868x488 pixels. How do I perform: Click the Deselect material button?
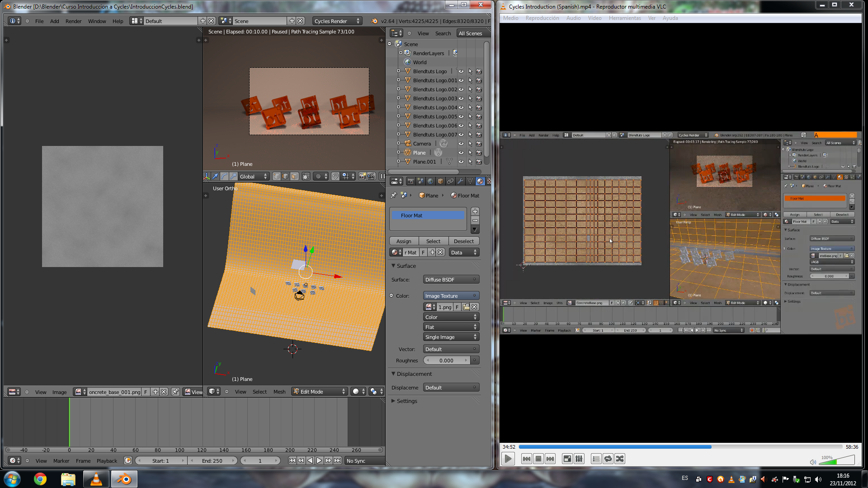click(x=463, y=241)
